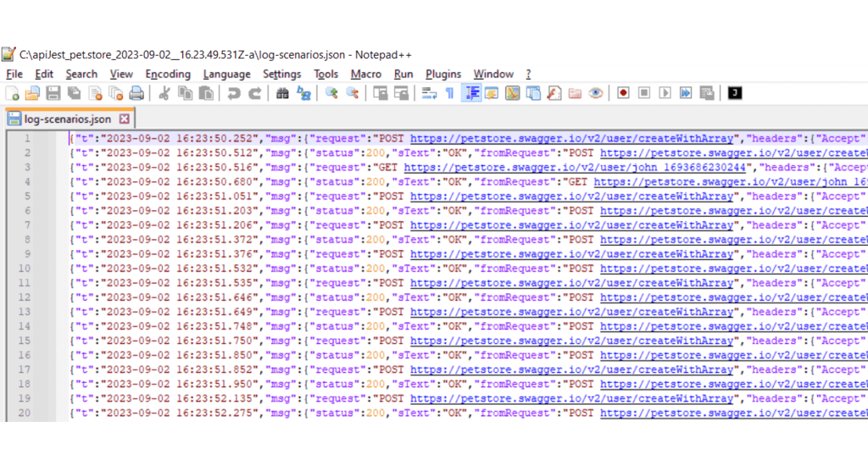Print the document with the printer icon

(136, 93)
